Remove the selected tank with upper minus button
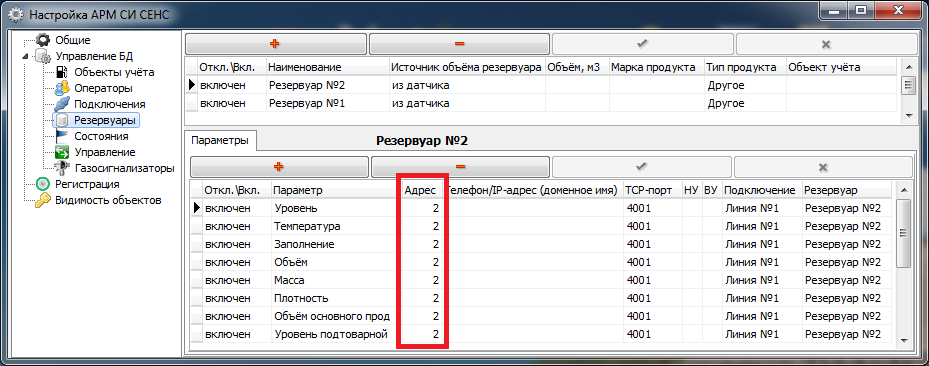The width and height of the screenshot is (929, 366). 460,44
